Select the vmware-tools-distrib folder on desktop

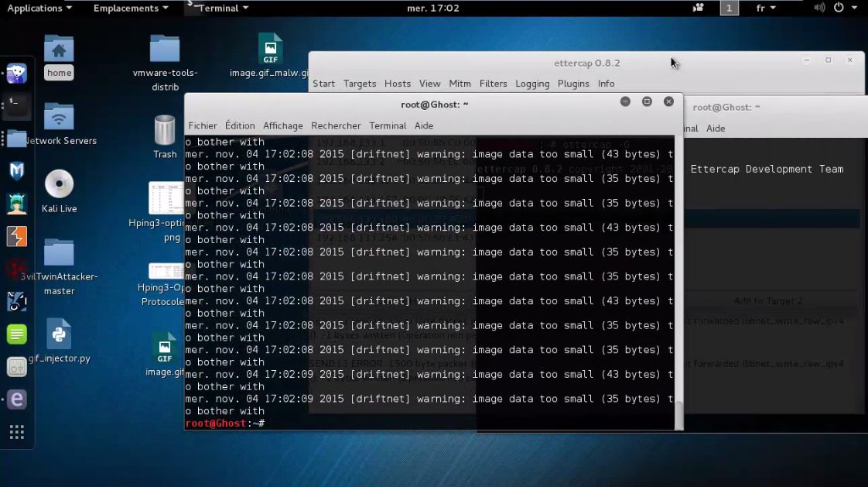pos(165,63)
